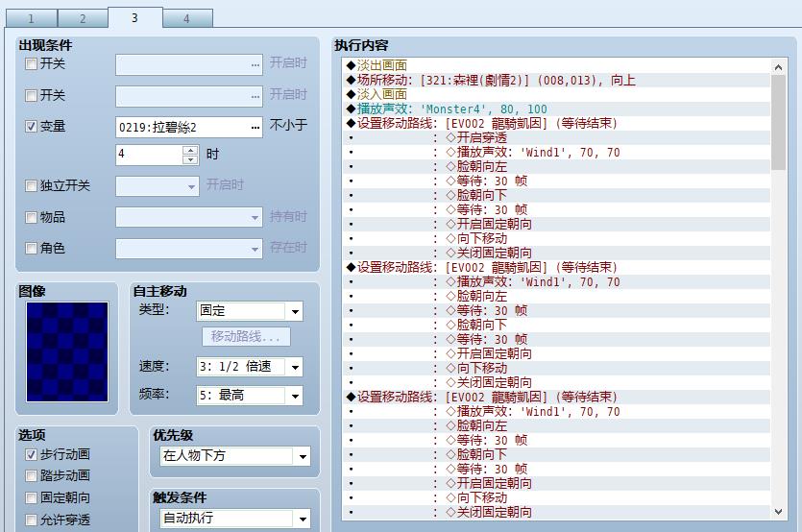Select the 开启穿透 move route line
This screenshot has width=802, height=532.
point(557,137)
